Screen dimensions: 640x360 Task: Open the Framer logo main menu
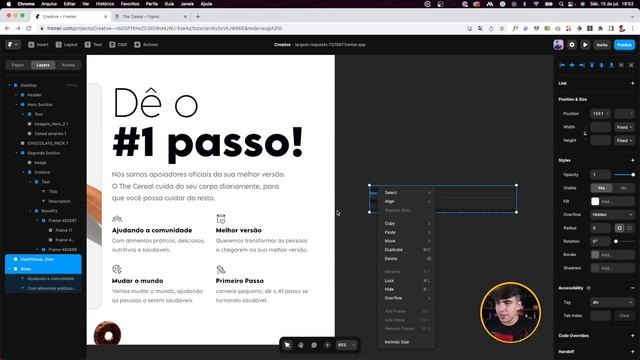tap(13, 44)
